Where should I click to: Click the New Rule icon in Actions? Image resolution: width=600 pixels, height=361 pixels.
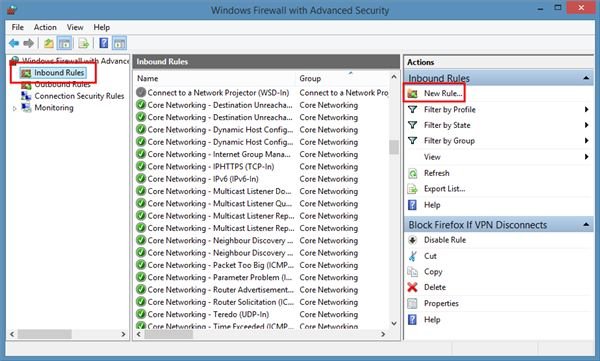tap(412, 93)
